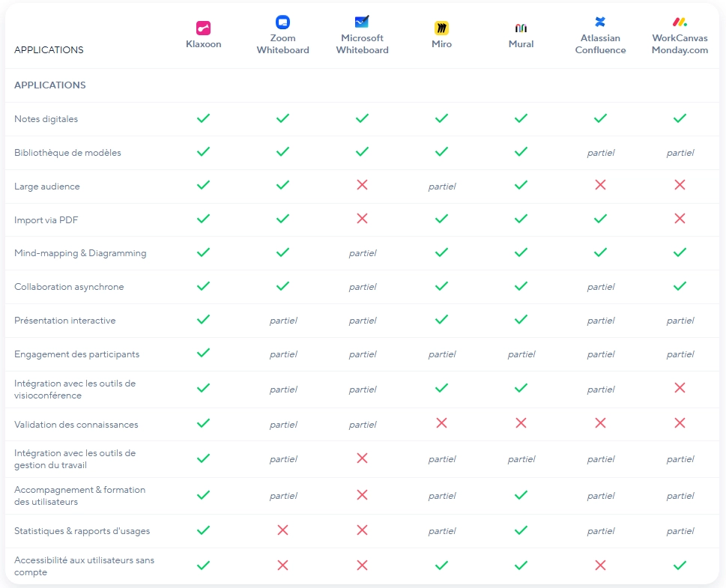Select the 'Import via PDF' row label
This screenshot has height=588, width=726.
[x=46, y=220]
